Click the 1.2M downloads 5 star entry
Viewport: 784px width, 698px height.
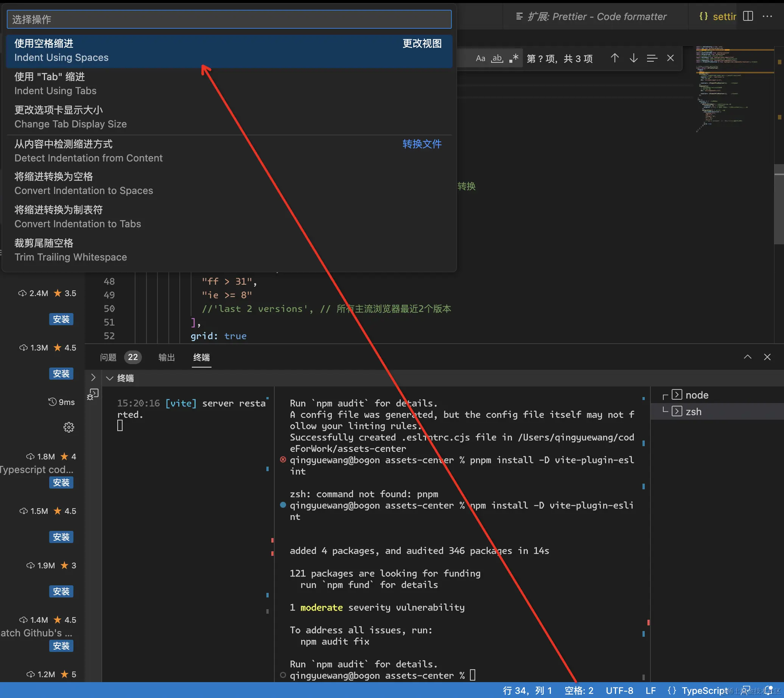tap(51, 674)
